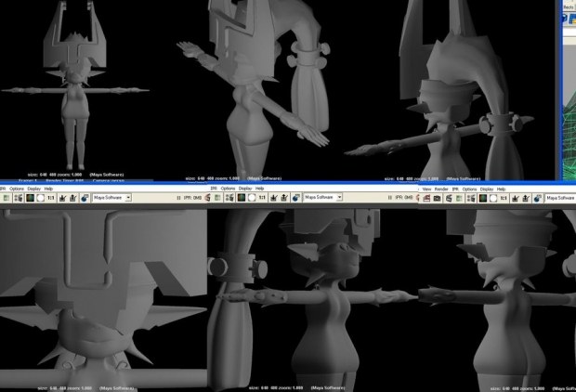Display alpha channel in middle Render View
Screen dimensions: 576x392
coord(252,198)
